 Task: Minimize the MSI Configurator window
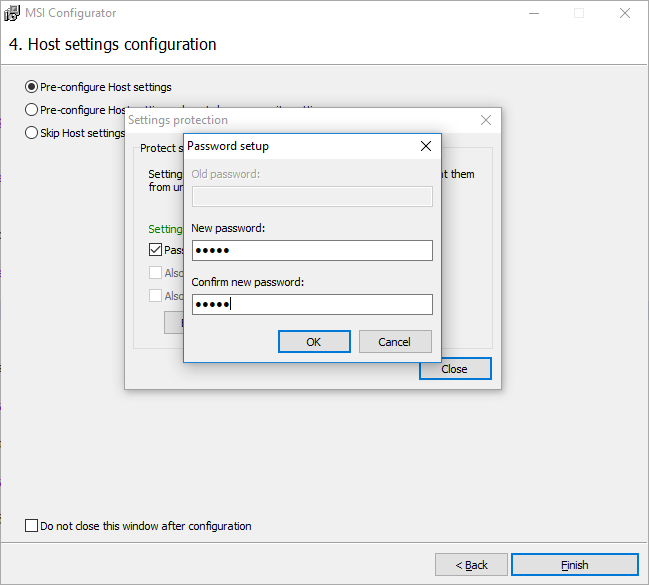(533, 14)
